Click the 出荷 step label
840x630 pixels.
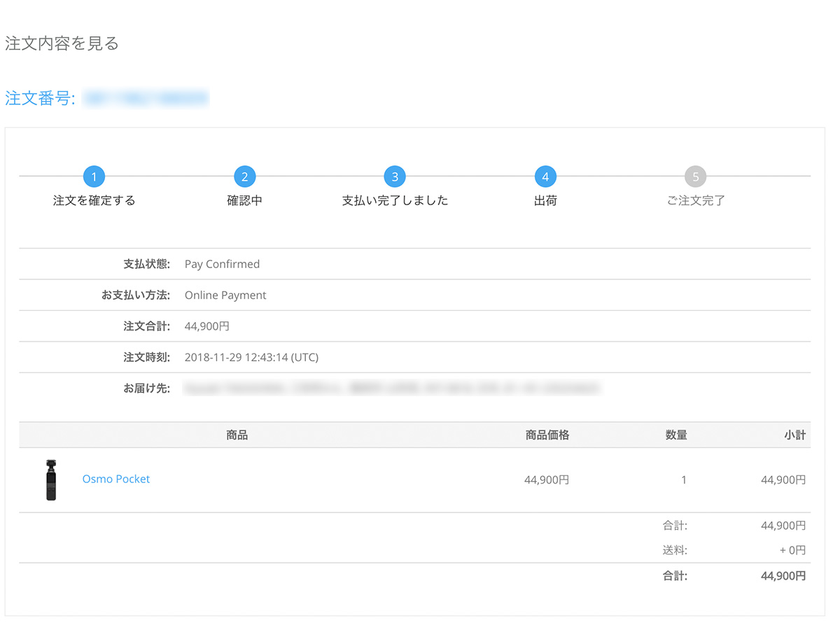pyautogui.click(x=545, y=201)
